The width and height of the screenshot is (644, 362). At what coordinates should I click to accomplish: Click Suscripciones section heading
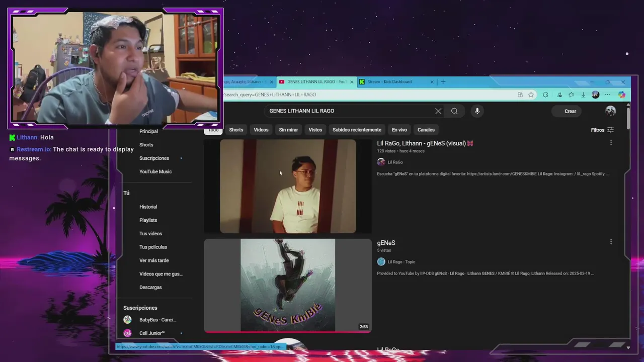[x=140, y=308]
